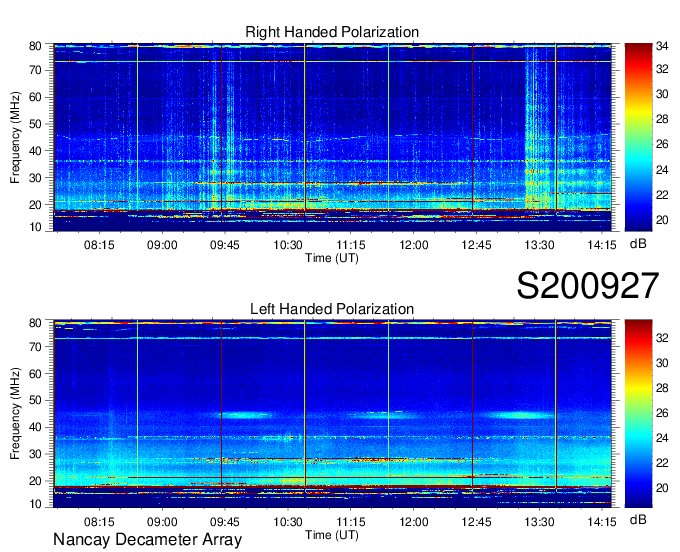Click the "Right Handed Polarization" plot title
680x552 pixels.
tap(332, 32)
